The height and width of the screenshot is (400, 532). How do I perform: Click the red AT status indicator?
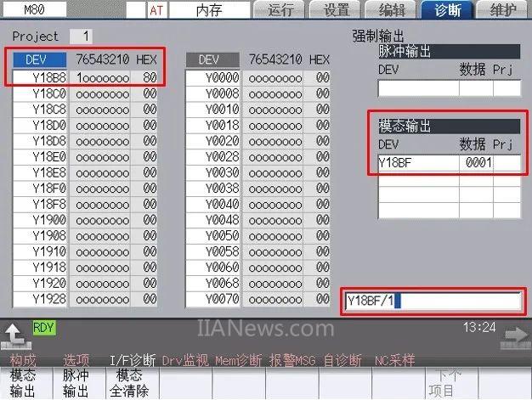tap(156, 10)
